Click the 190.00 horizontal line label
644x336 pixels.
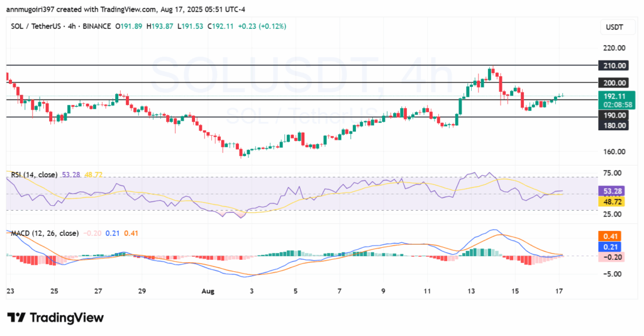[614, 115]
